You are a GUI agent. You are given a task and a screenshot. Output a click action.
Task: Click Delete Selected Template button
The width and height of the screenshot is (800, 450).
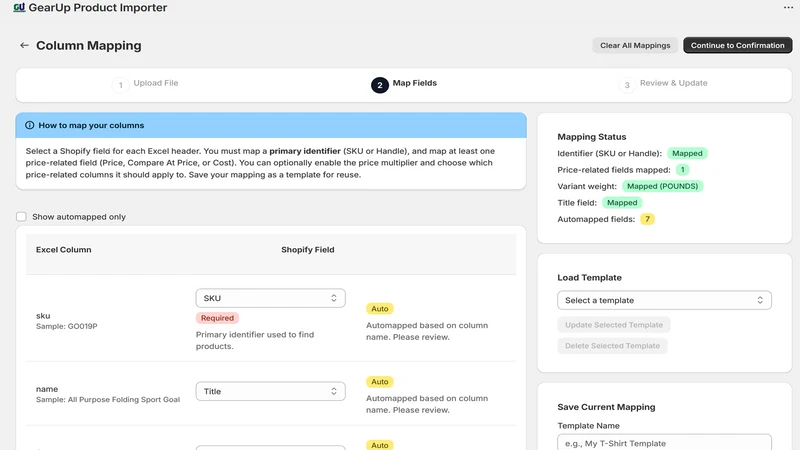[612, 345]
